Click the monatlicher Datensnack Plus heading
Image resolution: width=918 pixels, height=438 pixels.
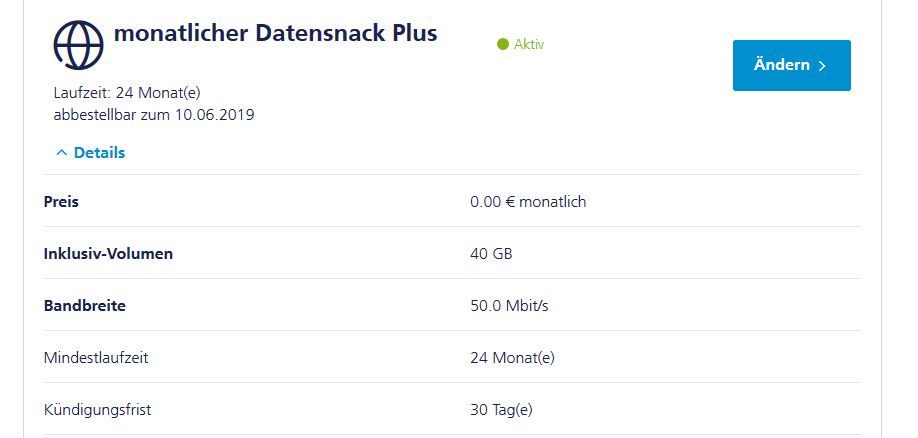pos(275,34)
